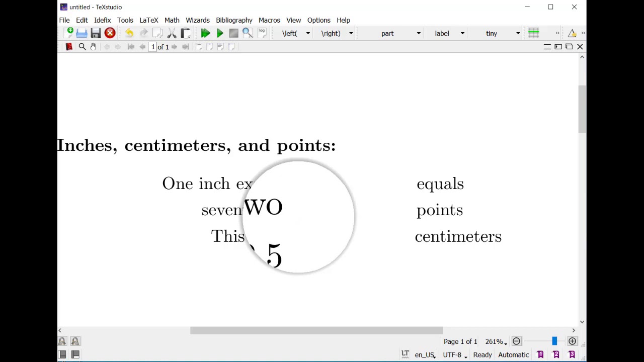Viewport: 644px width, 362px height.
Task: Adjust the zoom slider handle
Action: coord(554,341)
